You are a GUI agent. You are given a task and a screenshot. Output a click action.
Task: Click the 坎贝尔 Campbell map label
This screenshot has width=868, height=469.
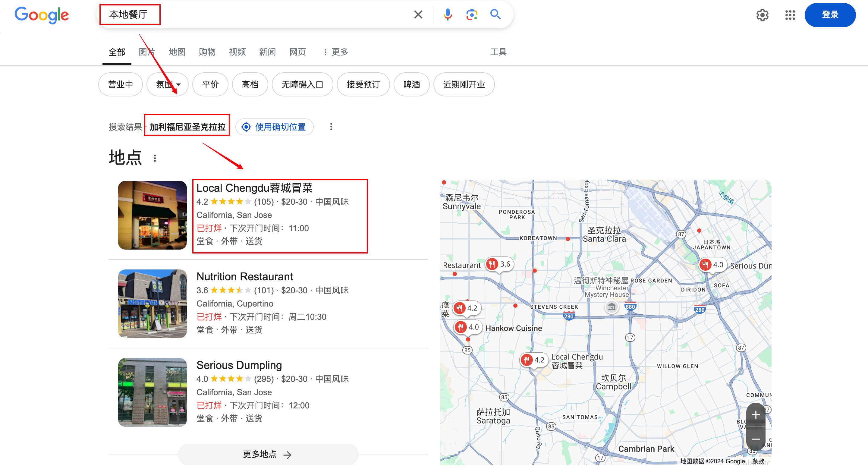click(x=613, y=382)
